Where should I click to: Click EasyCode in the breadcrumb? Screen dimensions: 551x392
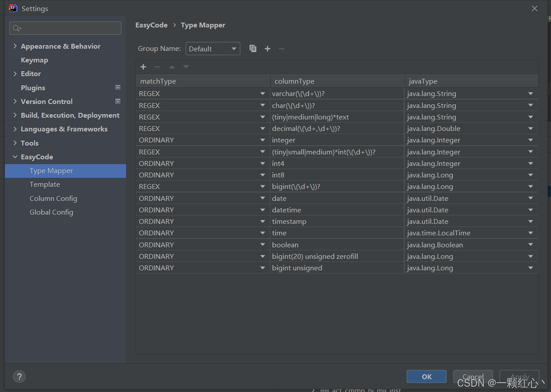point(151,25)
